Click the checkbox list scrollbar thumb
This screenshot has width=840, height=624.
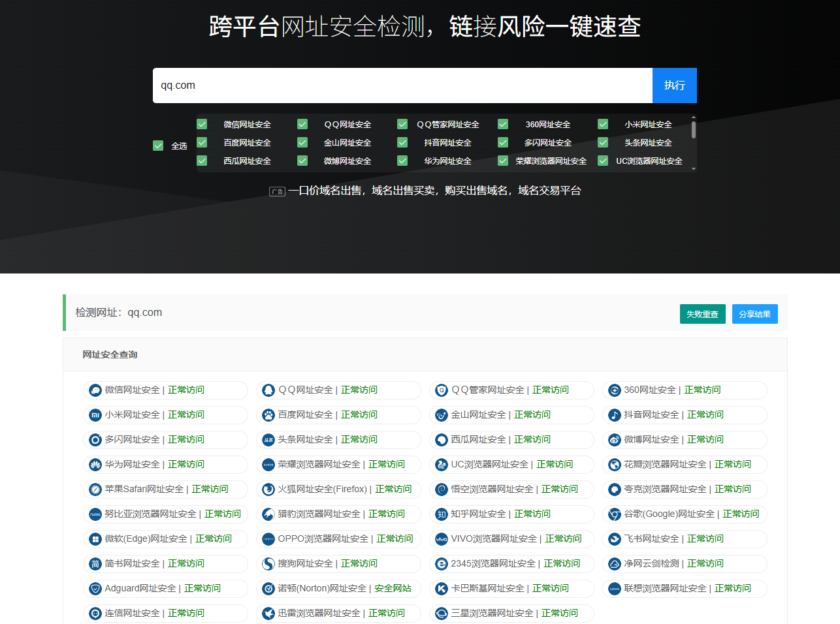(694, 129)
